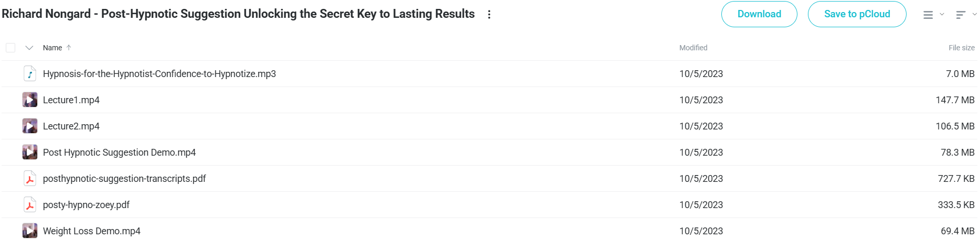
Task: Click the PDF icon for posty-hypno-zoey
Action: [30, 205]
